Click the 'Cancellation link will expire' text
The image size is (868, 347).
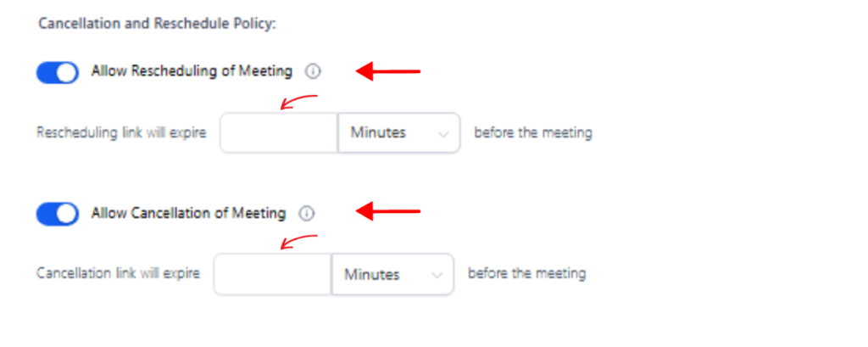click(118, 273)
